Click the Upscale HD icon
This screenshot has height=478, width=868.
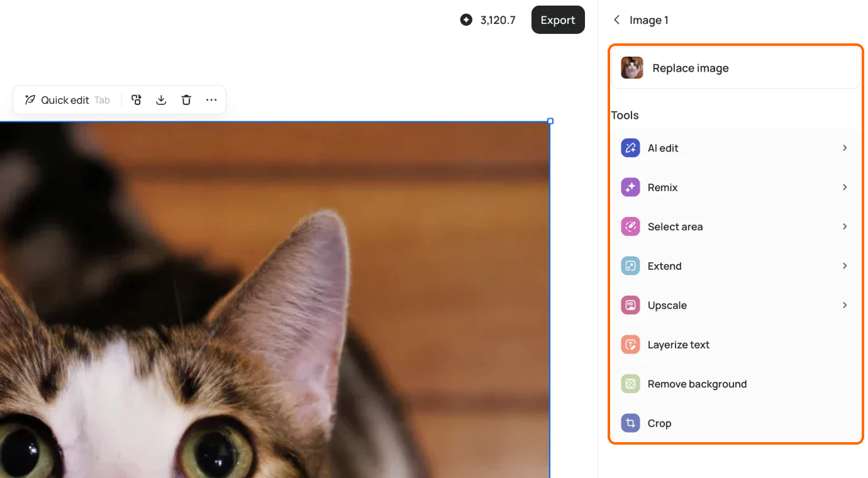(630, 306)
